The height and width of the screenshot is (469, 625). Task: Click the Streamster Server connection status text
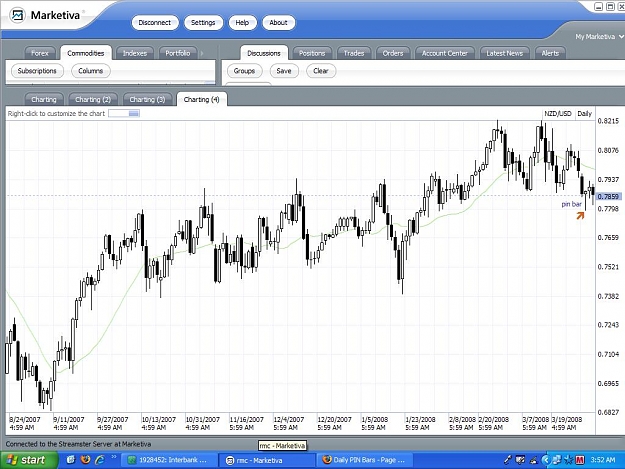point(78,444)
